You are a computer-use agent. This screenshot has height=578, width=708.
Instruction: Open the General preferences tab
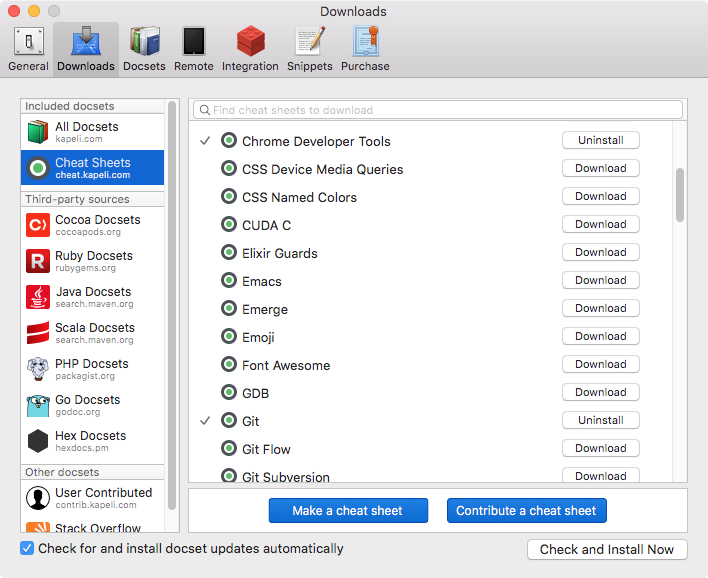click(x=28, y=49)
